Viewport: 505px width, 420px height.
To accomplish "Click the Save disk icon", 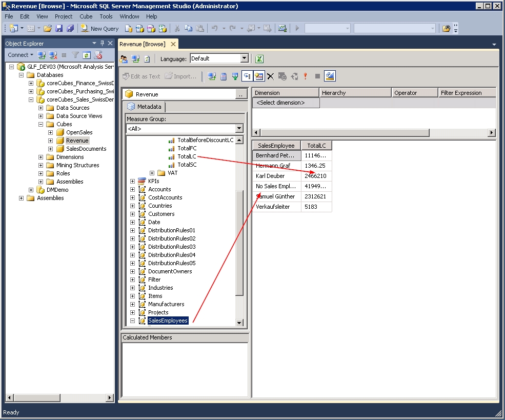I will pyautogui.click(x=59, y=28).
